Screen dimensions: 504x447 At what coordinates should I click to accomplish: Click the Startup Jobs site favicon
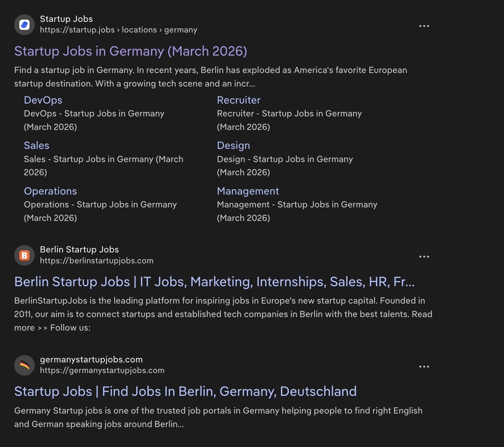click(x=24, y=24)
